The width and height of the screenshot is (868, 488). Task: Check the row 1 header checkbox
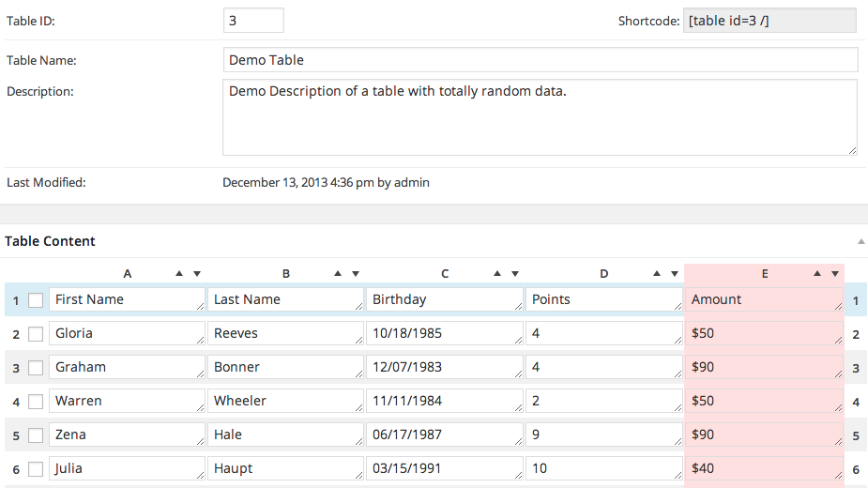tap(35, 300)
